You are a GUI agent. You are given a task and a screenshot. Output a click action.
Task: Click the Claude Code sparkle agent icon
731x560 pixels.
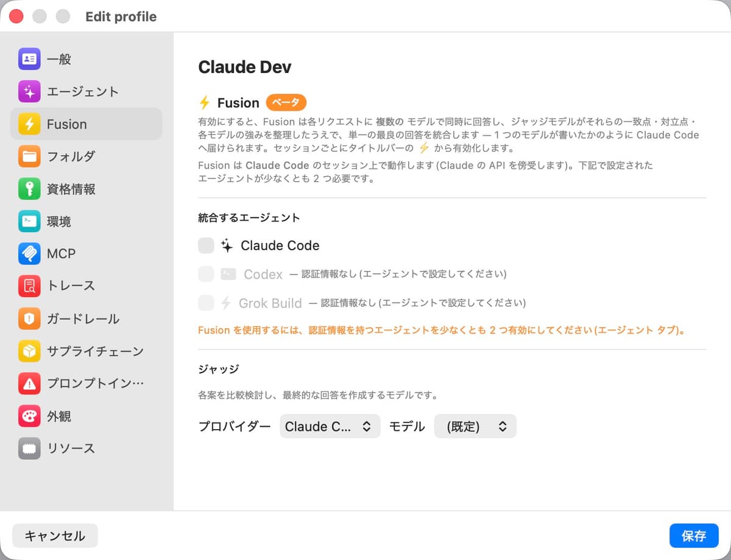coord(227,245)
